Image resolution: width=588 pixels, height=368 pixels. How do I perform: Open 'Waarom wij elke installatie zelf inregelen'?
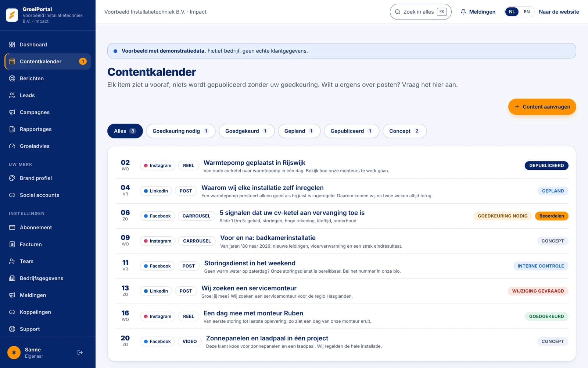click(262, 188)
